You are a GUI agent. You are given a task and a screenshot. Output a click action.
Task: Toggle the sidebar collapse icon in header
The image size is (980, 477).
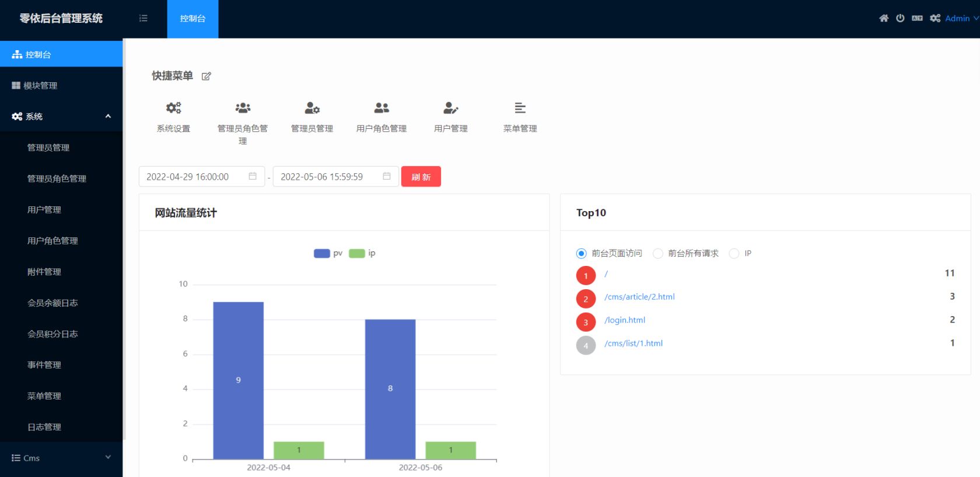coord(143,19)
